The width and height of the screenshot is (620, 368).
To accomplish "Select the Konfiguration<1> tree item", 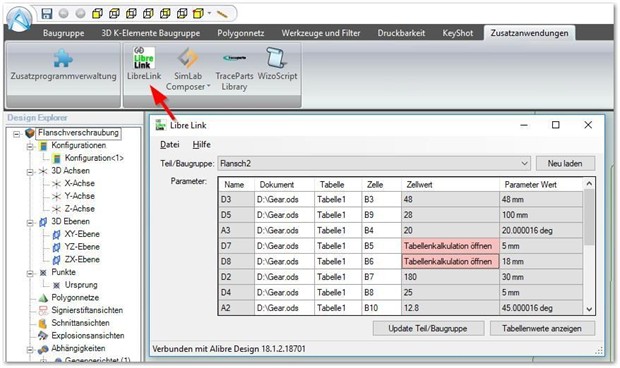I will (x=94, y=158).
